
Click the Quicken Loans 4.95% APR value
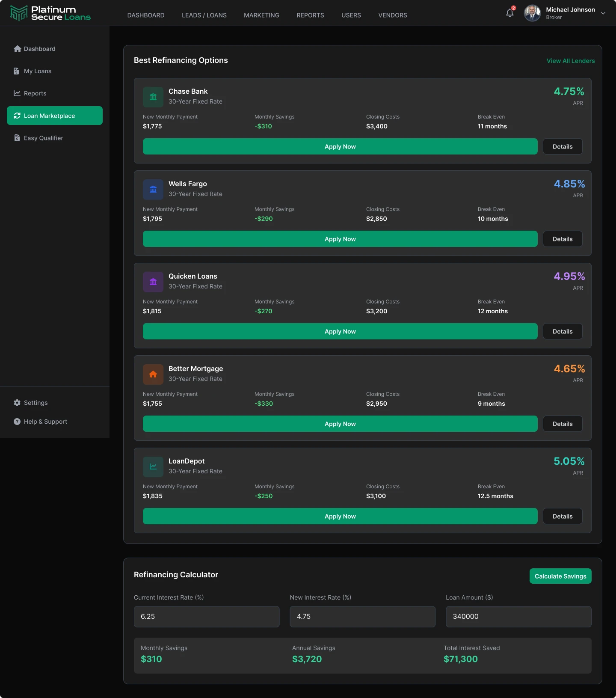click(x=569, y=276)
